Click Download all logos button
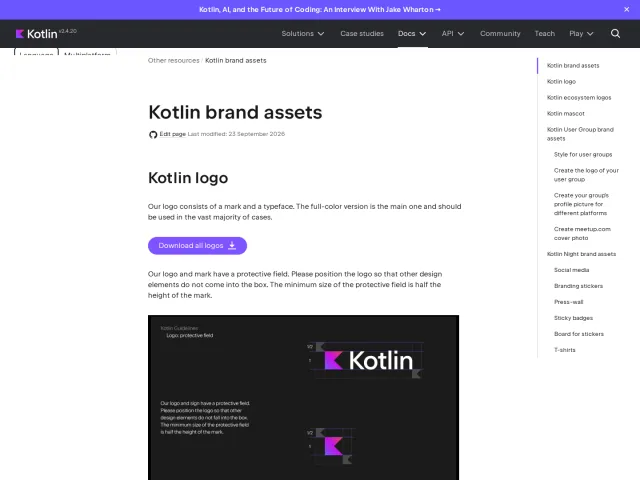The height and width of the screenshot is (480, 640). (197, 246)
